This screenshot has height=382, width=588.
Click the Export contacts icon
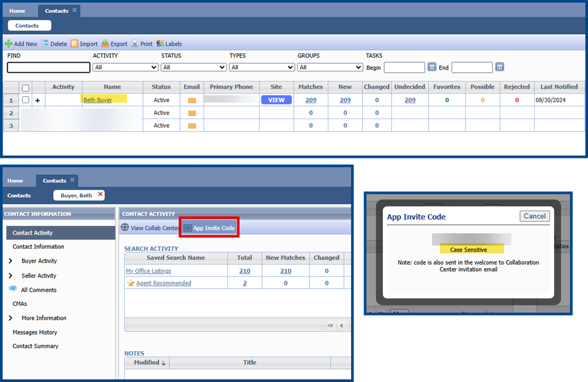point(105,44)
